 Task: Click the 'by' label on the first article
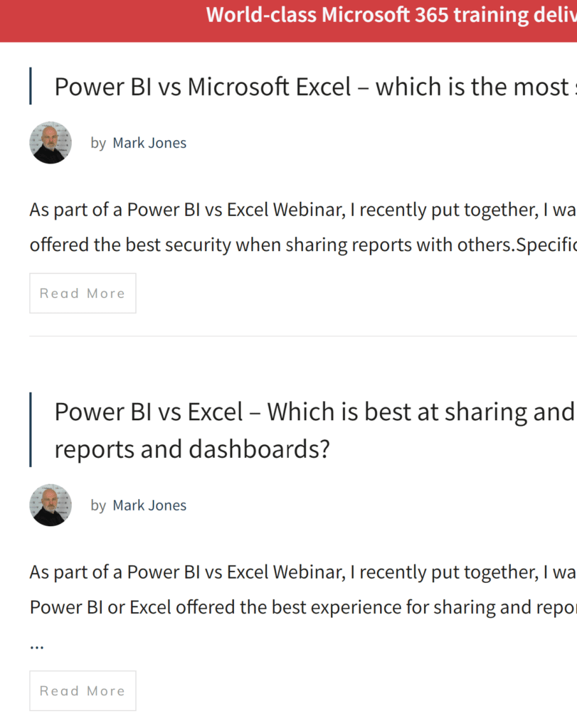tap(100, 143)
